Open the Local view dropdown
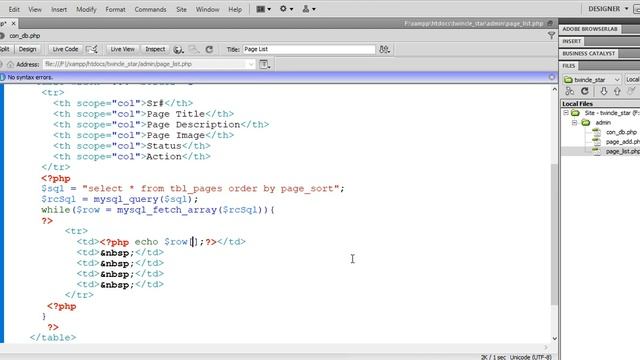This screenshot has width=640, height=360. tap(632, 80)
